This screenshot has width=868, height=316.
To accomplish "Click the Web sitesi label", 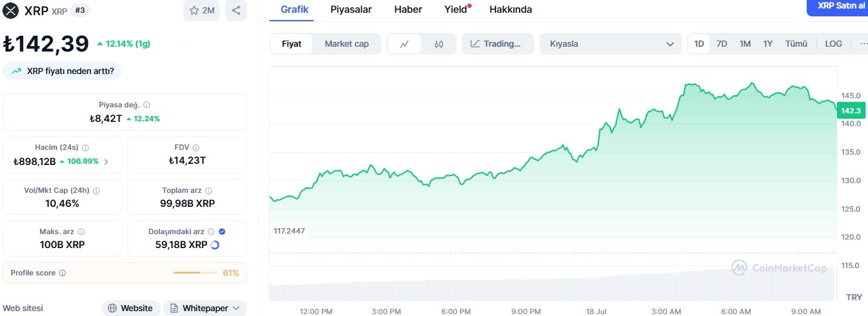I will (x=23, y=308).
